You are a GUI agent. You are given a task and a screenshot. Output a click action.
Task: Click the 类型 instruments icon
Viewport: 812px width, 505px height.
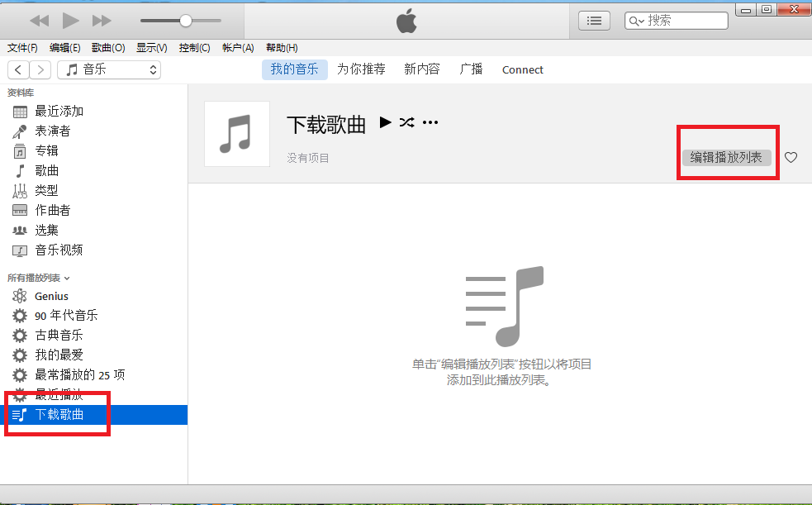(x=20, y=191)
